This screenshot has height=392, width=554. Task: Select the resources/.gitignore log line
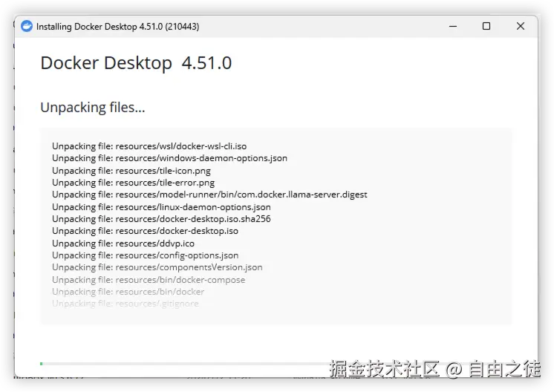126,304
